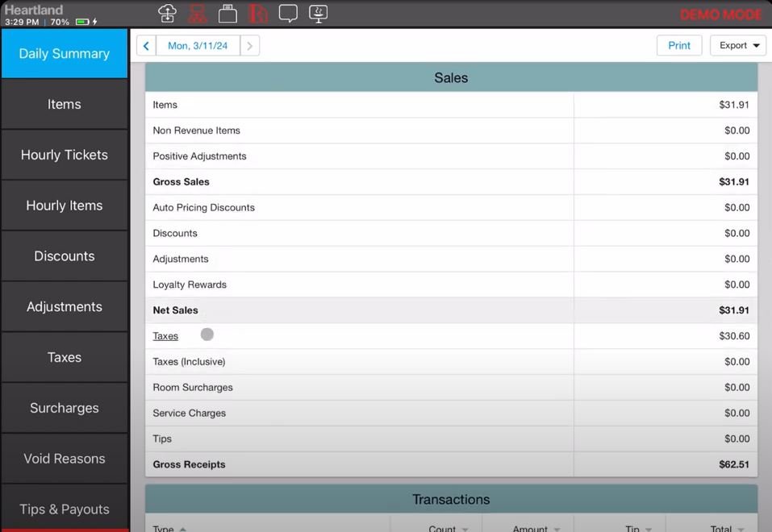Select the Daily Summary tab

click(x=65, y=53)
